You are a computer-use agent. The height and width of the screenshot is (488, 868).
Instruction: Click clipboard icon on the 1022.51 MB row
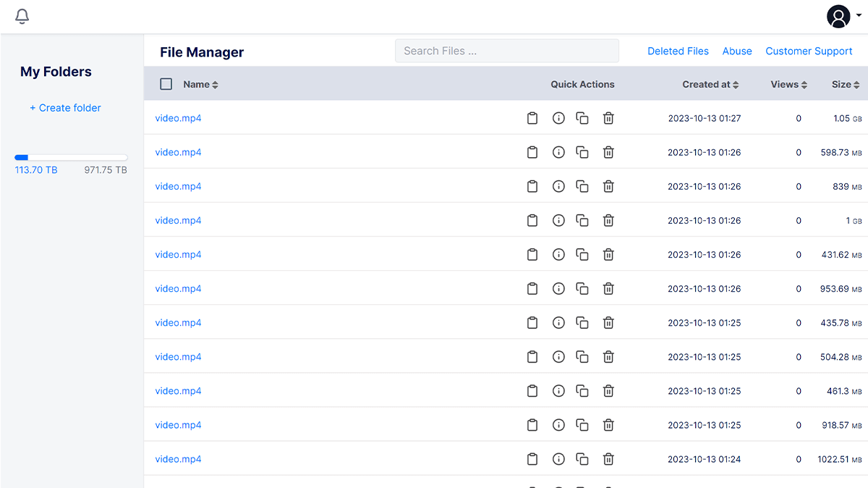pyautogui.click(x=532, y=459)
